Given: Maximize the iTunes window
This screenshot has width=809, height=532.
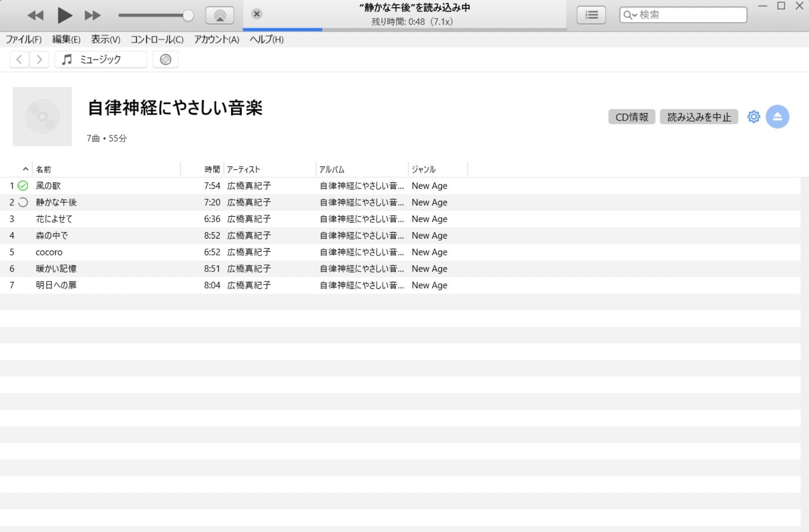Looking at the screenshot, I should click(x=781, y=6).
